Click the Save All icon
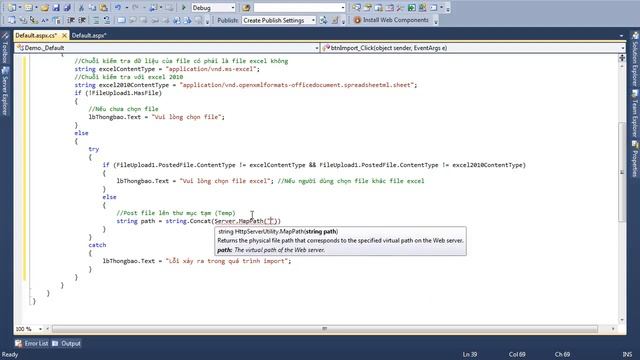Image resolution: width=640 pixels, height=360 pixels. [67, 8]
